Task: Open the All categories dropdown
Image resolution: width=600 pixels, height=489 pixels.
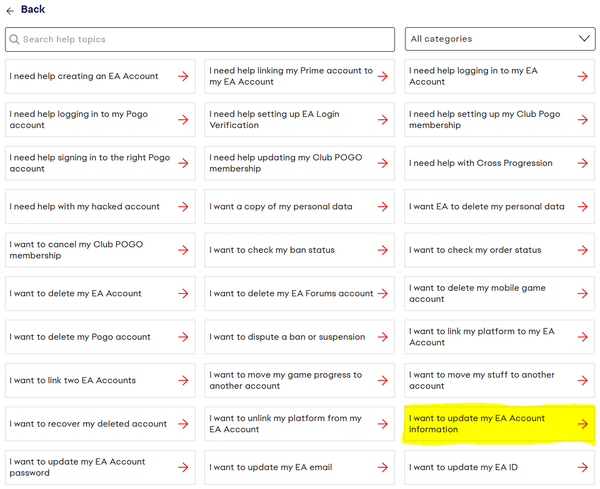Action: (x=500, y=39)
